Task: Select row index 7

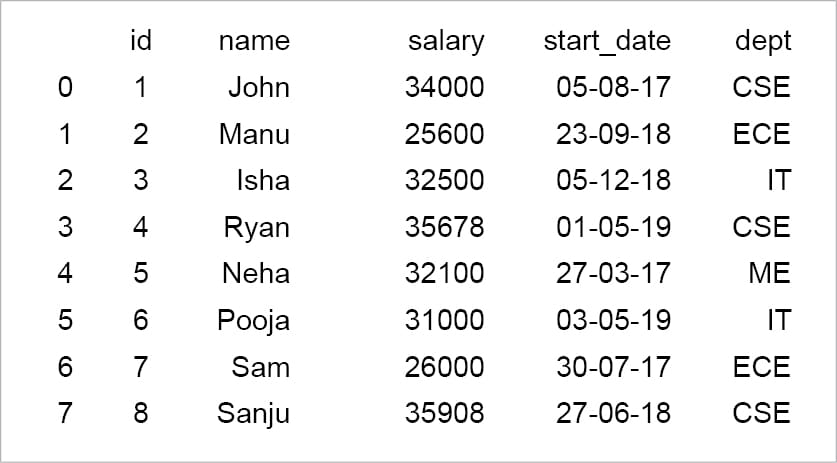Action: point(65,413)
